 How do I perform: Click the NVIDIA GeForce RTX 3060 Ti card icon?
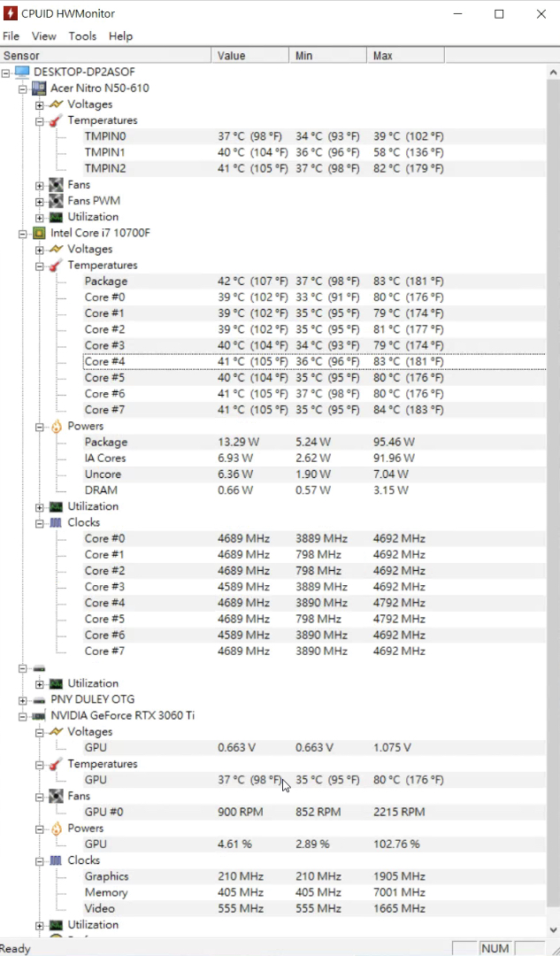39,715
